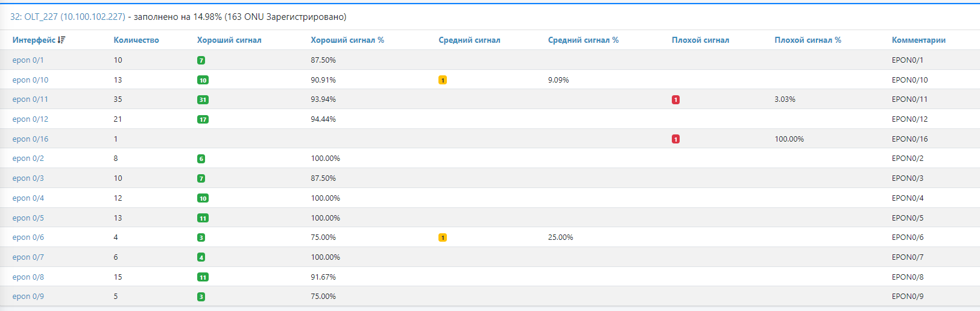Image resolution: width=980 pixels, height=311 pixels.
Task: Click the EPON0/5 comment cell
Action: (x=908, y=218)
